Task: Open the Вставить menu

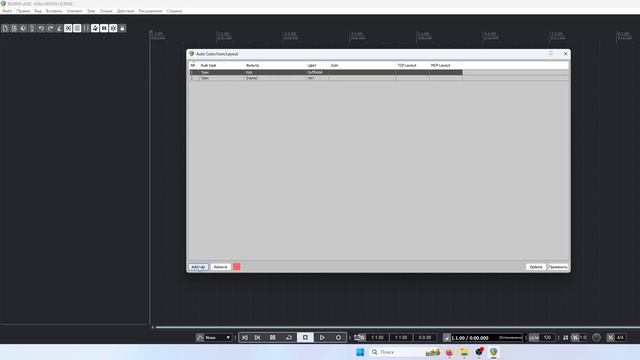Action: 54,11
